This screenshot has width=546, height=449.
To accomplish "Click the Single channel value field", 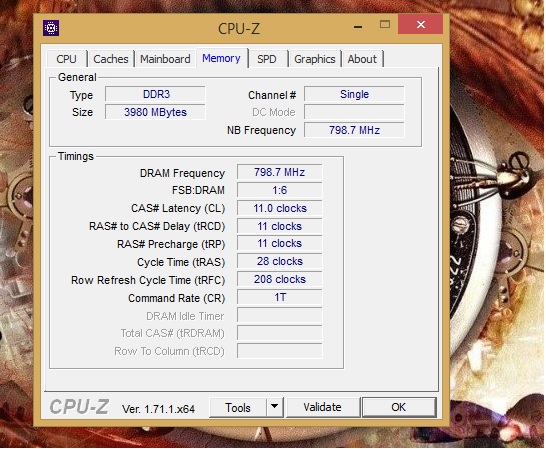I will click(x=354, y=94).
